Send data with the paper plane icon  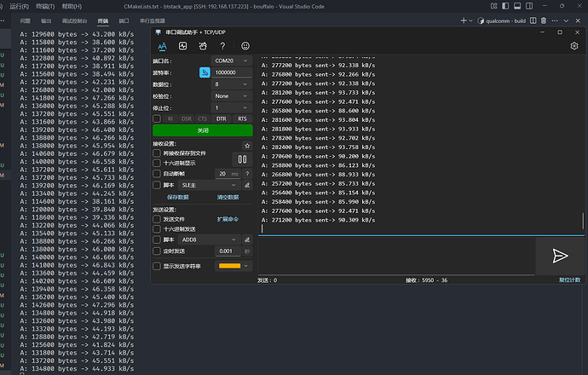coord(560,257)
